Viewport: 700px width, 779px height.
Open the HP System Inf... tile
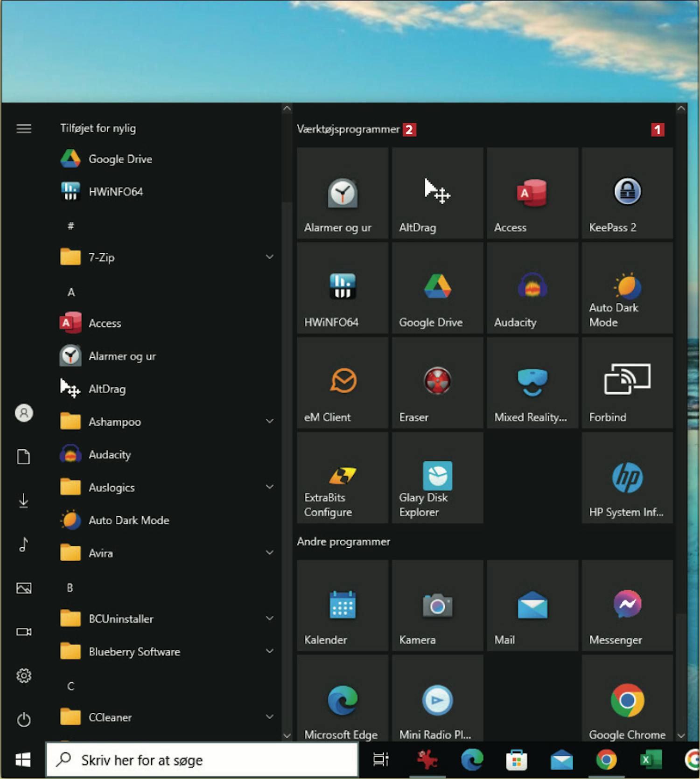tap(627, 478)
